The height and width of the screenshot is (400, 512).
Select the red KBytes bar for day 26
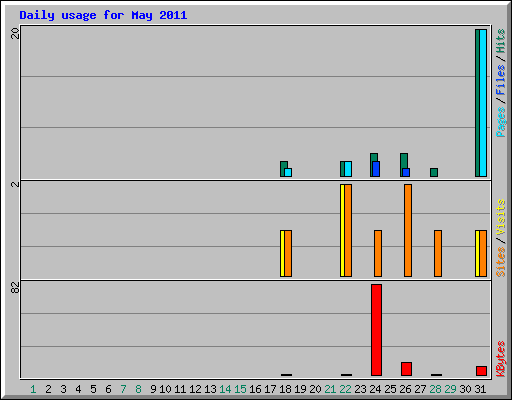(x=406, y=369)
